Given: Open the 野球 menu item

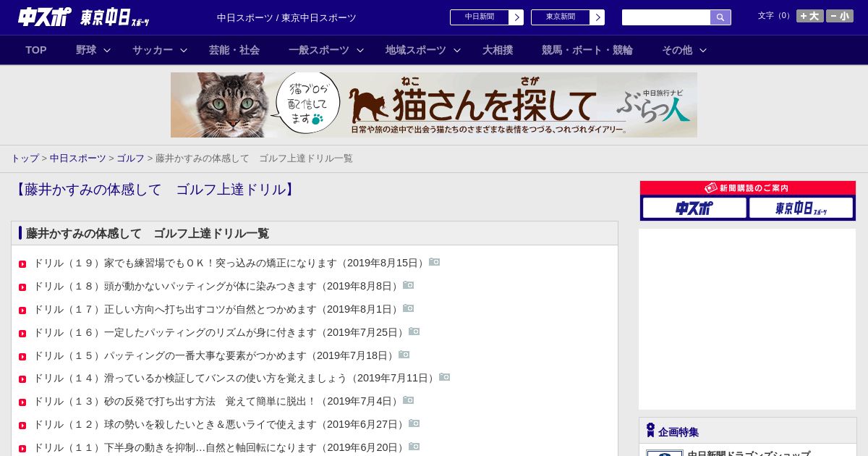Looking at the screenshot, I should click(86, 50).
